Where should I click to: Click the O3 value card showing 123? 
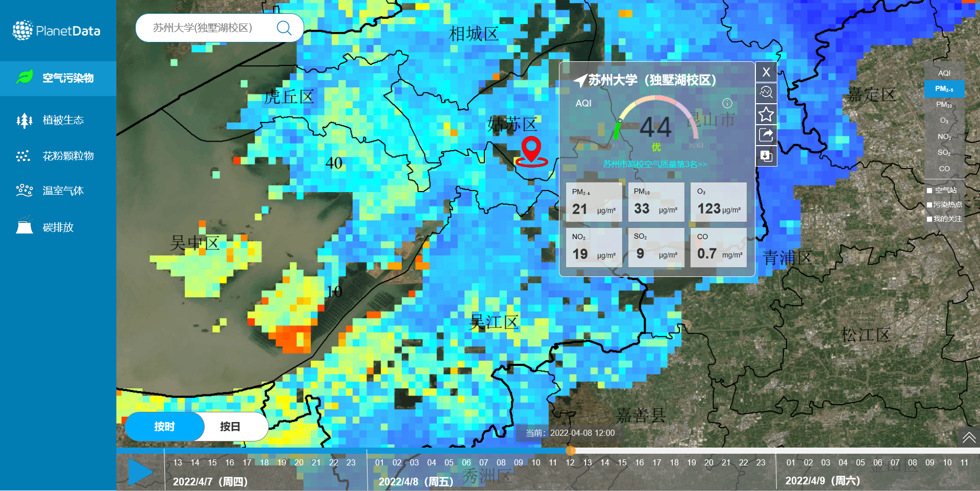point(719,202)
